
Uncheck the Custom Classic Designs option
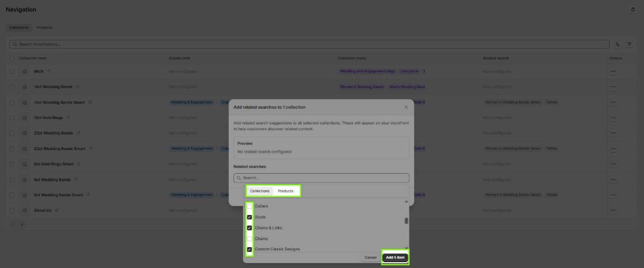point(250,249)
